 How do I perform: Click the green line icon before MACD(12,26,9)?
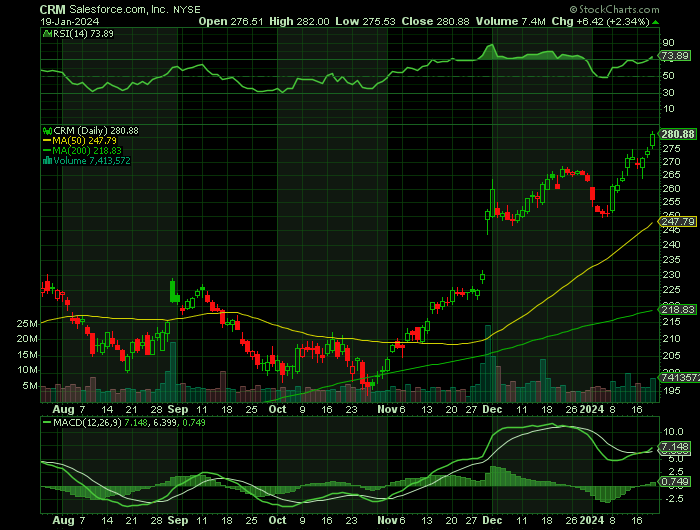tap(46, 422)
